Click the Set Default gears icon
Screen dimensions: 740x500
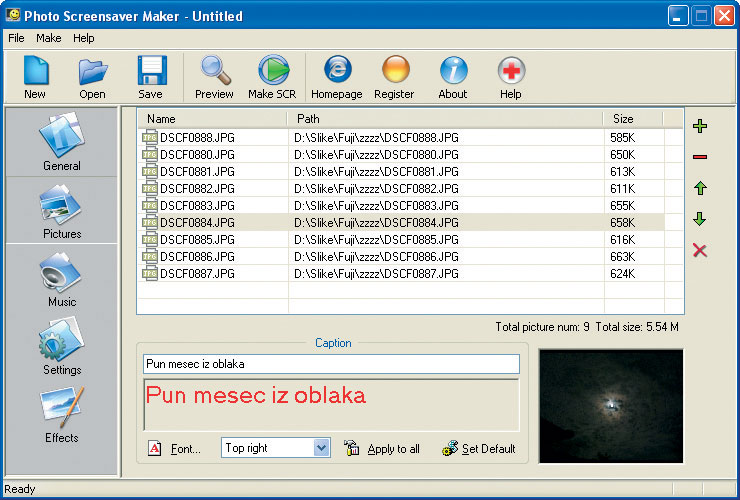coord(450,448)
